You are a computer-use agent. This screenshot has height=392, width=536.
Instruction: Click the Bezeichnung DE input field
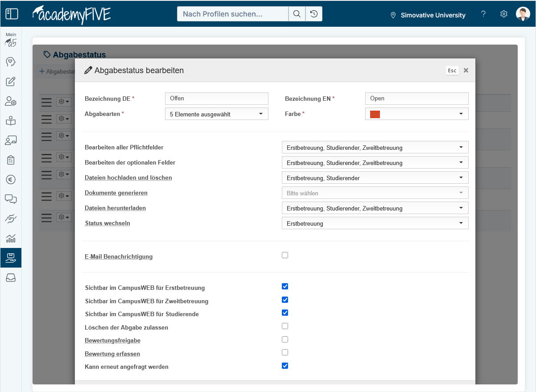(216, 99)
